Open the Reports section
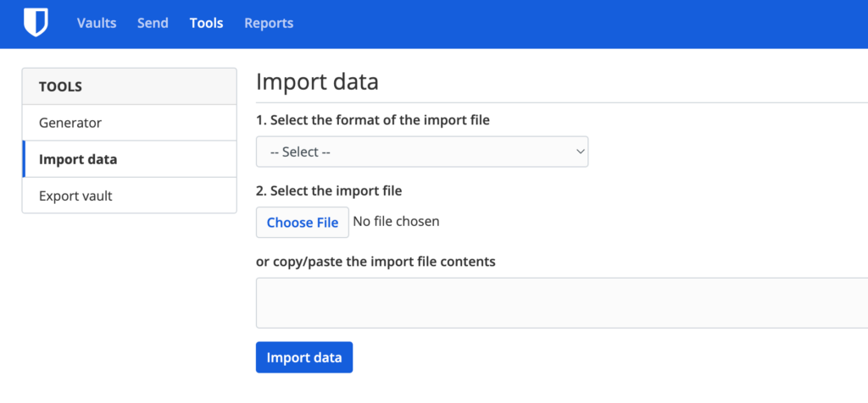 pos(269,23)
